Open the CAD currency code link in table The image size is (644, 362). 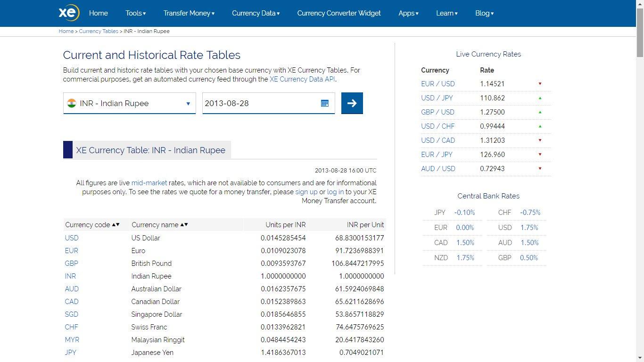coord(72,302)
